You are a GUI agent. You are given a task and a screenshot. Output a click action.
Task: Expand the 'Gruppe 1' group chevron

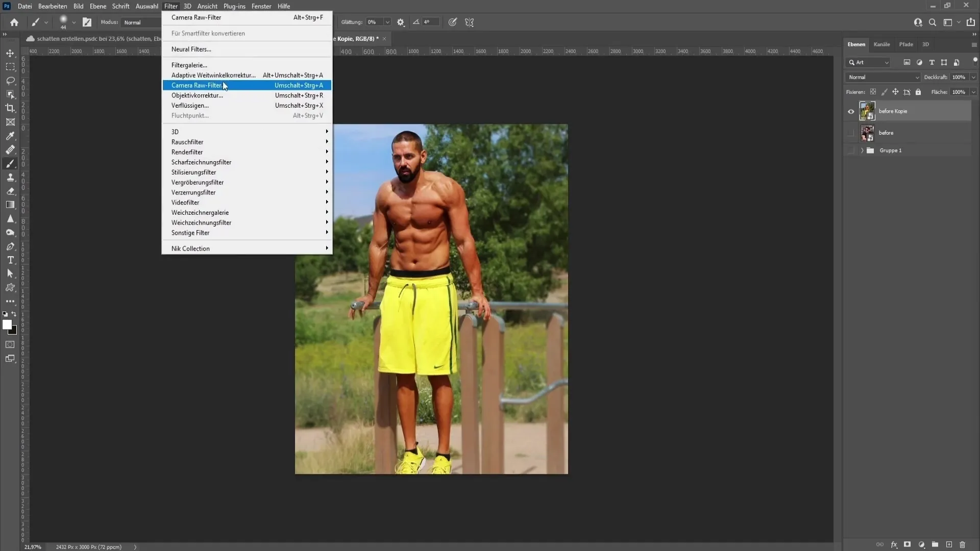pyautogui.click(x=862, y=151)
